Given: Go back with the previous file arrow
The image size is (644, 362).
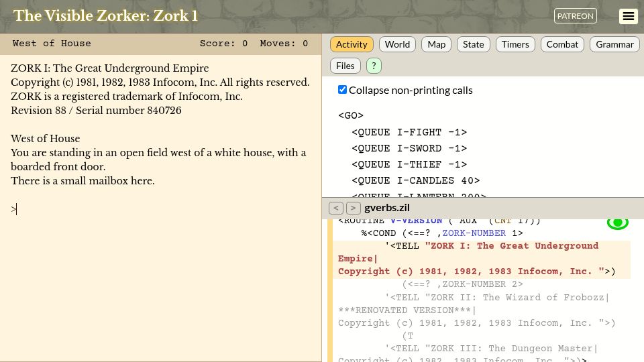Looking at the screenshot, I should [x=336, y=208].
